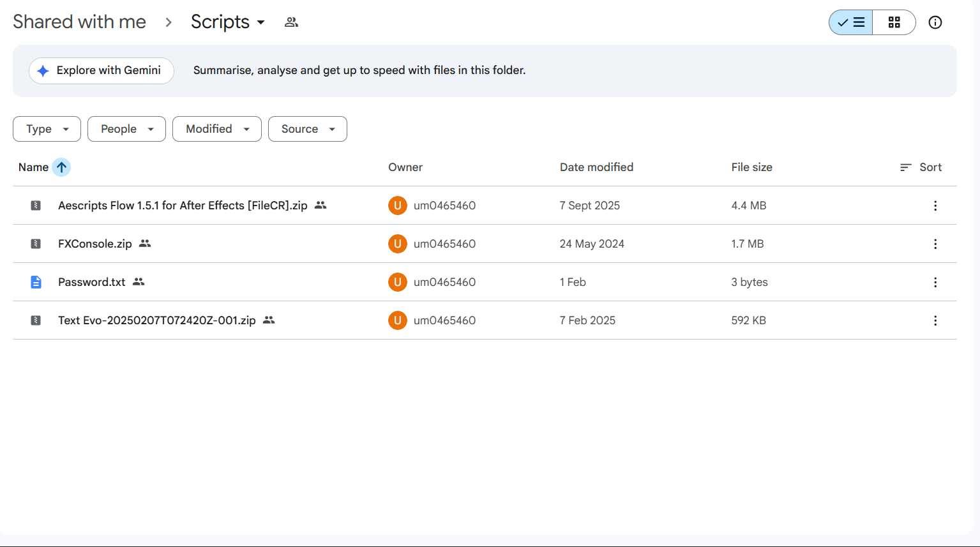This screenshot has width=980, height=547.
Task: Select the Text Evo zip file row
Action: (x=156, y=320)
